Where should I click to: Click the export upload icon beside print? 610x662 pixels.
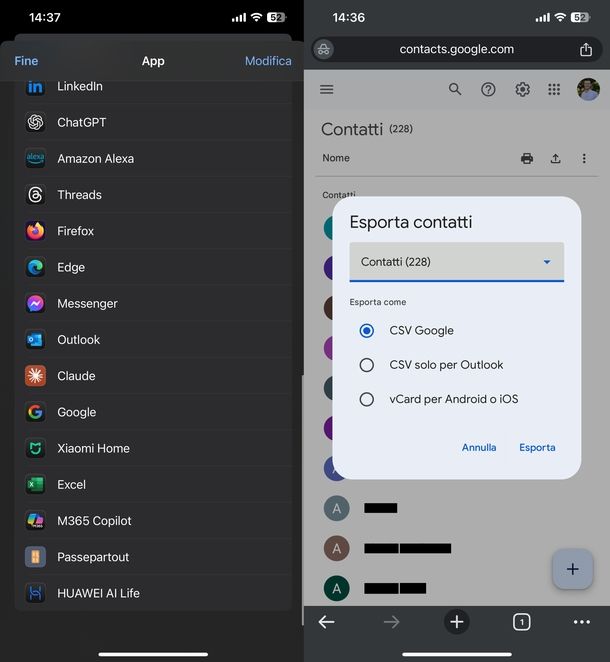[x=556, y=159]
